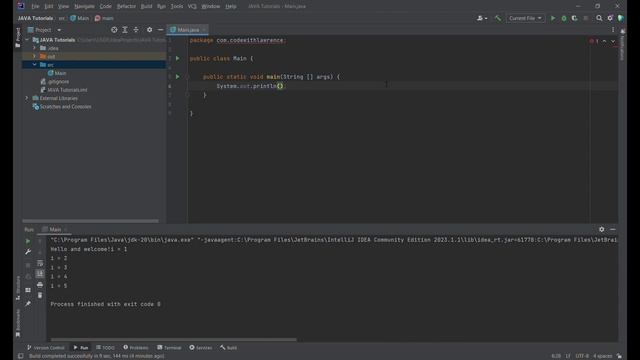Toggle the Bookmarks side tool window stripe
This screenshot has width=640, height=360.
click(x=18, y=323)
